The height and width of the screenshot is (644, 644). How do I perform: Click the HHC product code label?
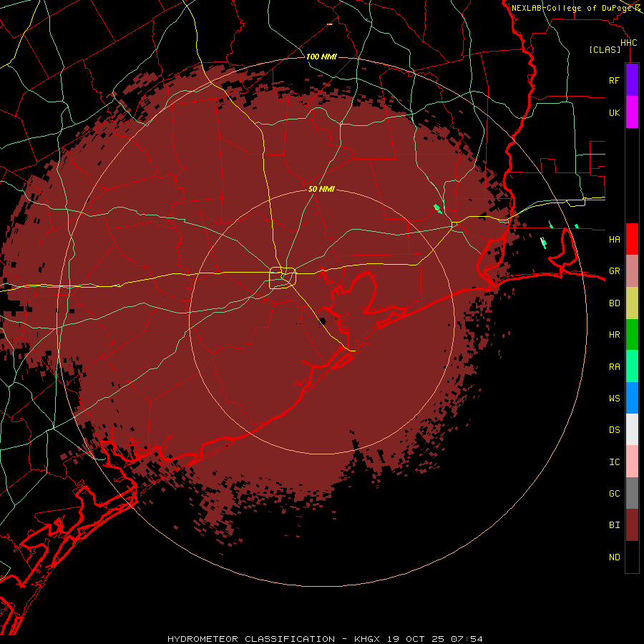[x=628, y=43]
